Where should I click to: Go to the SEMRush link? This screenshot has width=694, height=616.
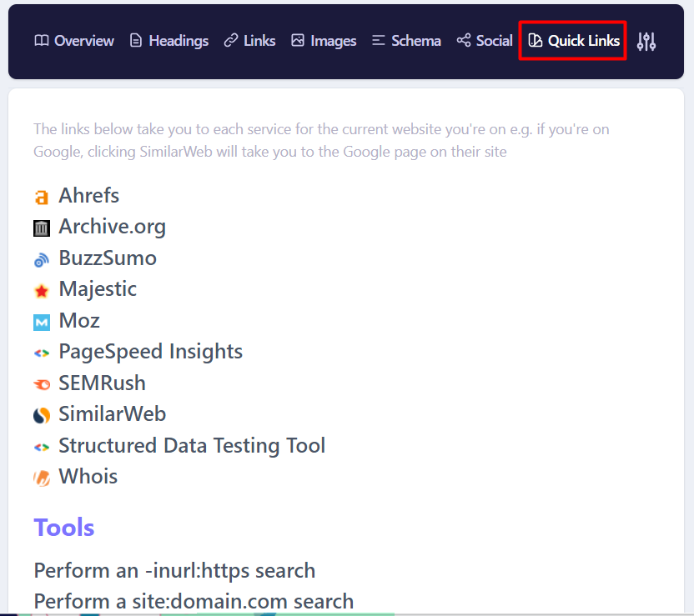(x=103, y=383)
